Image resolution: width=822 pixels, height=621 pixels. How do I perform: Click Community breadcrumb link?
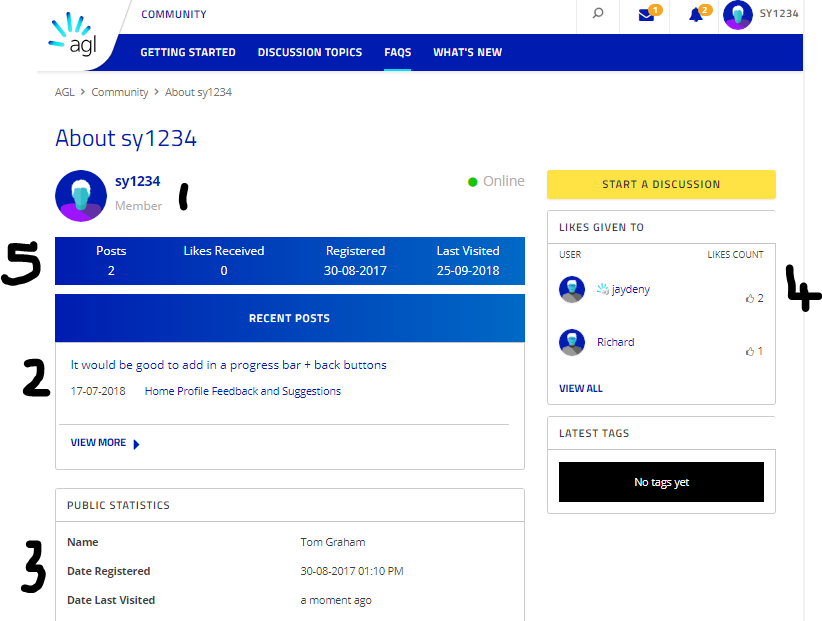(x=119, y=92)
